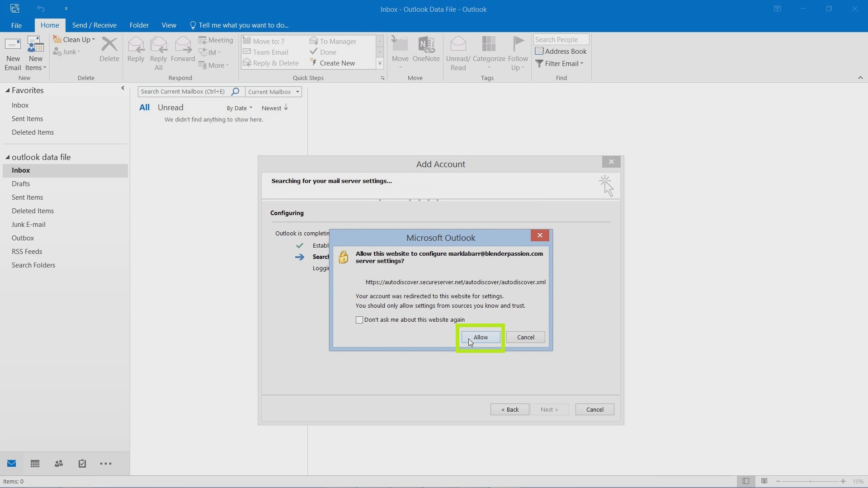The height and width of the screenshot is (488, 868).
Task: Select the Junk E-mail folder
Action: (x=28, y=225)
